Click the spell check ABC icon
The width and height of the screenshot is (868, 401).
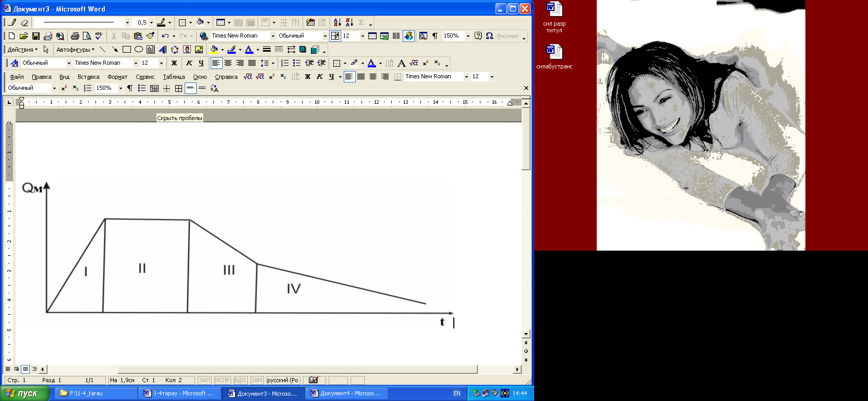[99, 36]
